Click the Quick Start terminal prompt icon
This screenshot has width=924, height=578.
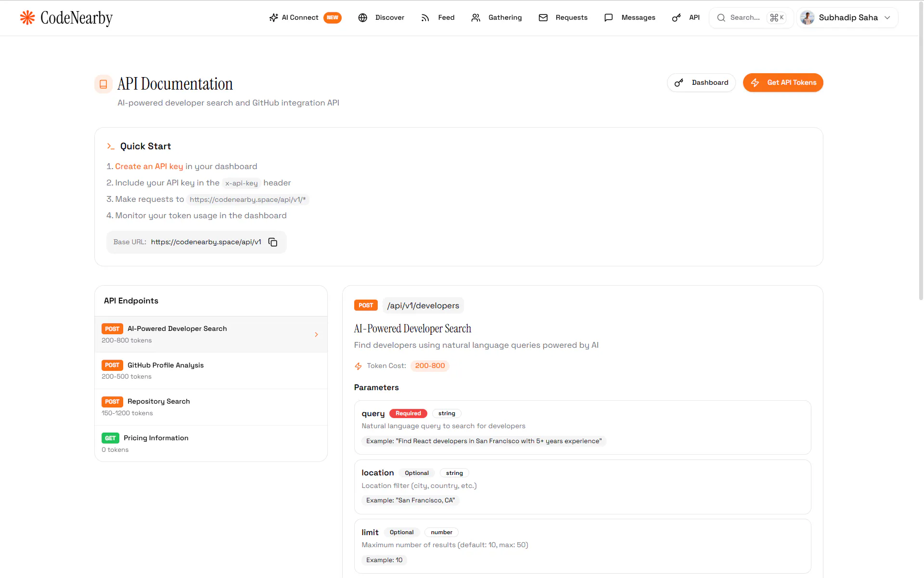point(111,146)
